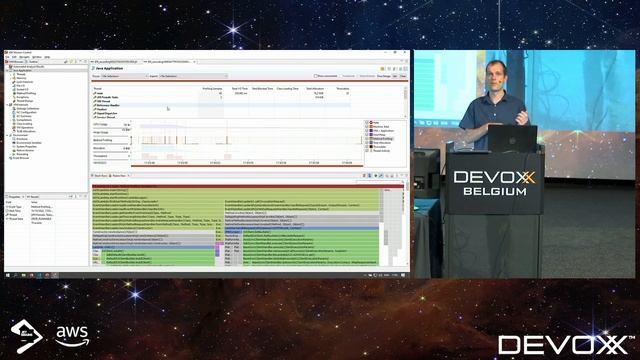Toggle JVM + Application chart checkbox

pyautogui.click(x=367, y=131)
